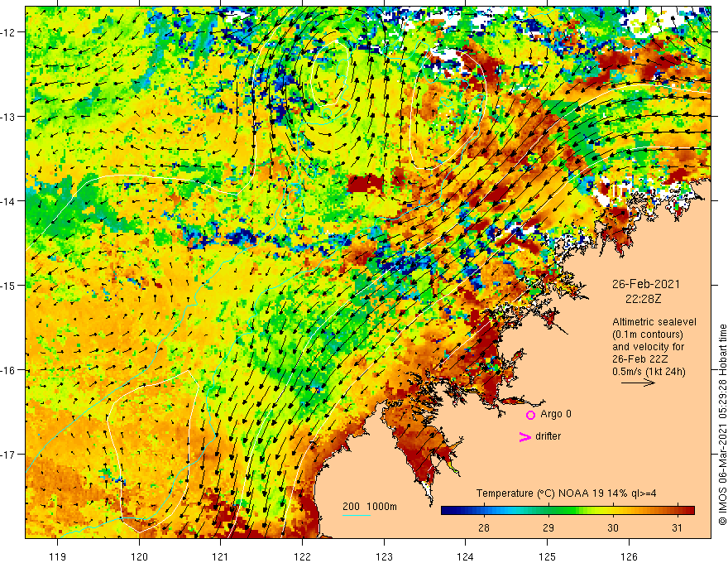Click the temperature color bar at 28

(484, 511)
